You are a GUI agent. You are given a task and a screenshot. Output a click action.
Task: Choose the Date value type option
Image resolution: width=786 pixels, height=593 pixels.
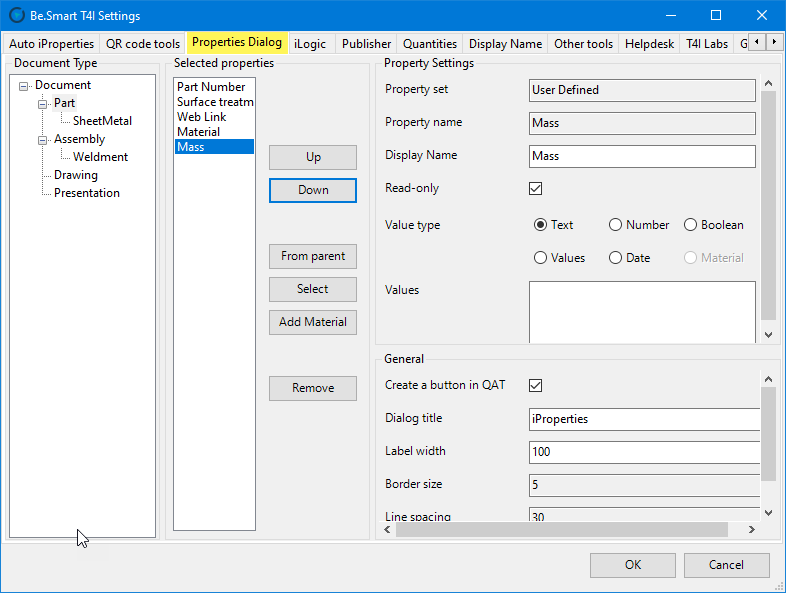(616, 258)
